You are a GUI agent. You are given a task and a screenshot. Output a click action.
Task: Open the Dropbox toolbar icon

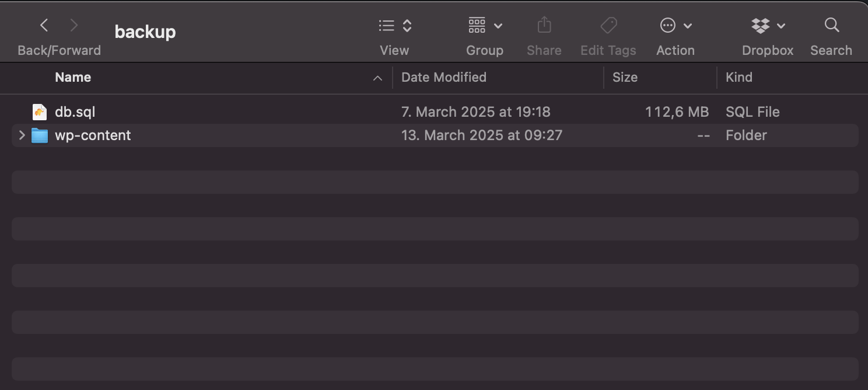pos(760,25)
